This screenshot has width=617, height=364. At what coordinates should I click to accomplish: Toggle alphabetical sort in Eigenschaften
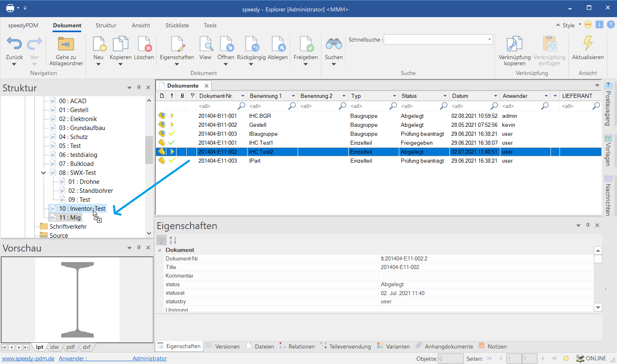(x=173, y=240)
